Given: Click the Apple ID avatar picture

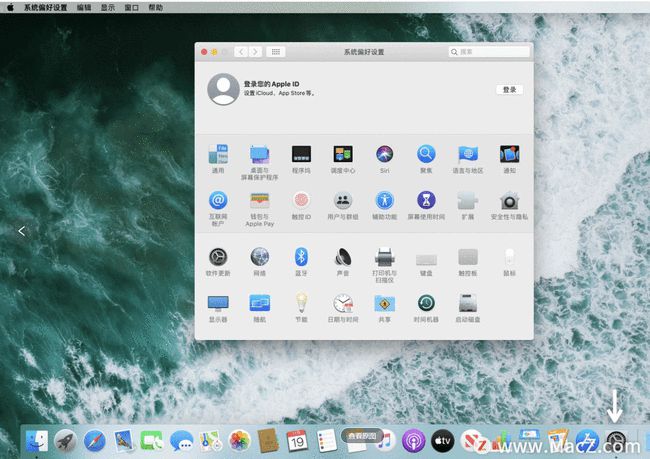Looking at the screenshot, I should [x=222, y=89].
